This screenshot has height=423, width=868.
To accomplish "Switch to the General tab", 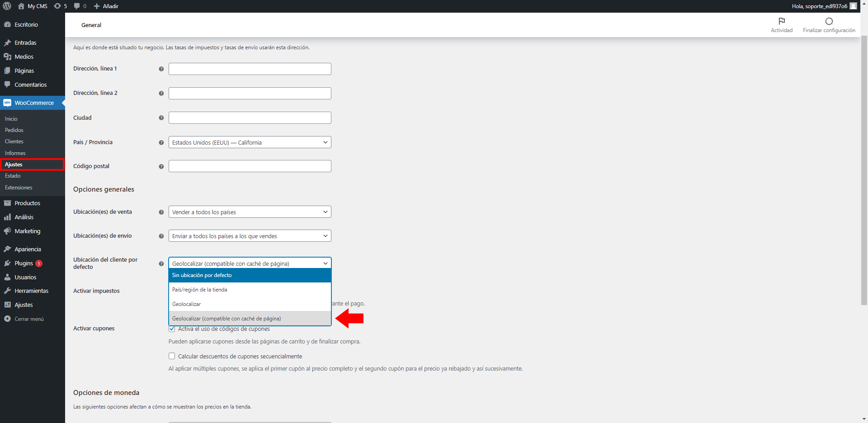I will pyautogui.click(x=91, y=25).
